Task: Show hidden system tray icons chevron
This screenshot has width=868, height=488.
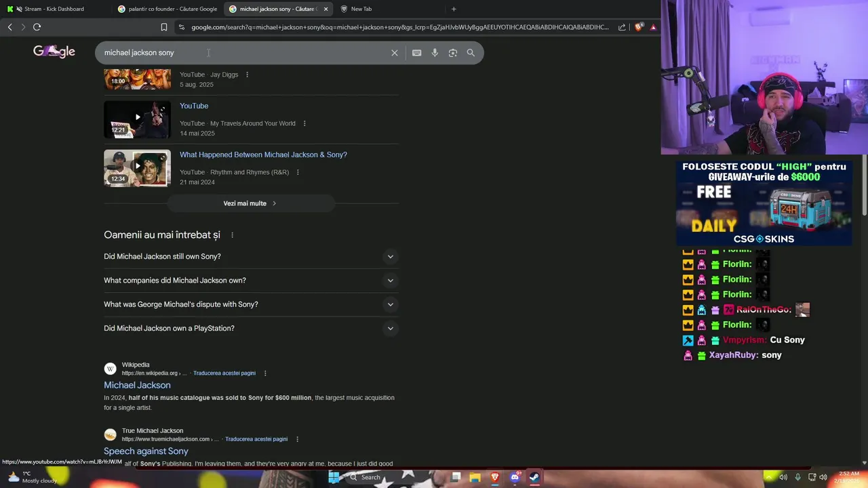Action: point(768,477)
